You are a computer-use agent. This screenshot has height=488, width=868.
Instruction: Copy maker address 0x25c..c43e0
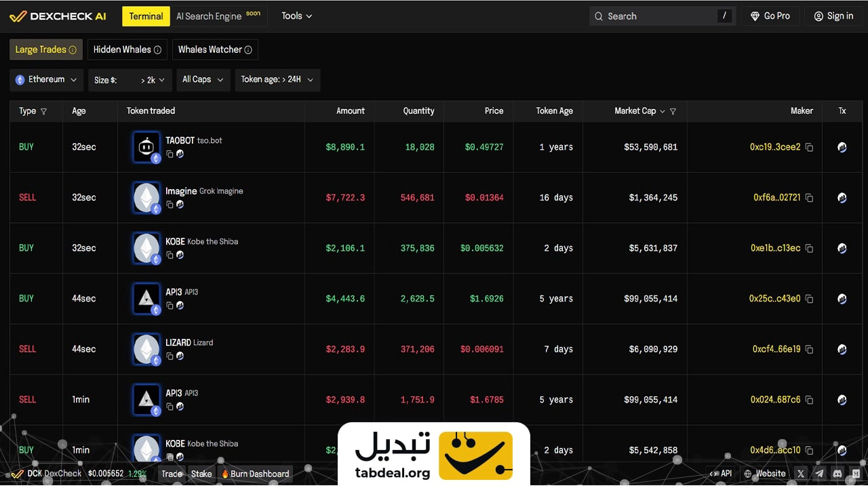pyautogui.click(x=809, y=299)
